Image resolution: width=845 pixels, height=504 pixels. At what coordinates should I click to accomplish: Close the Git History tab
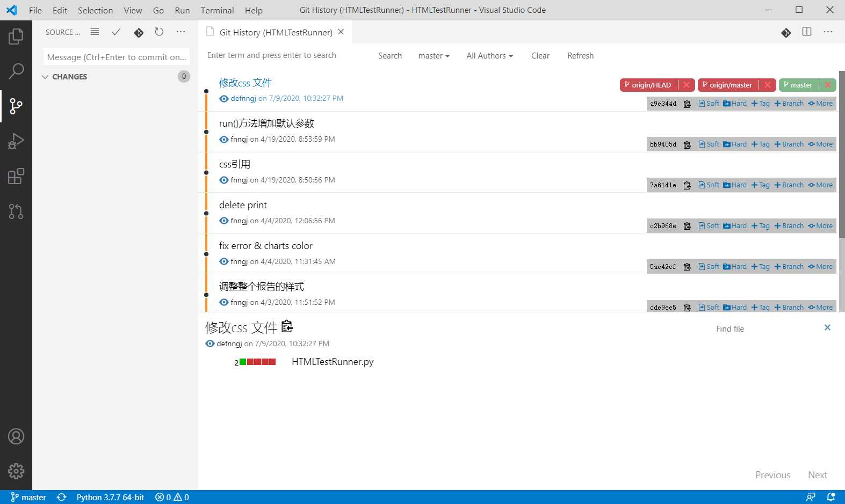pos(341,32)
